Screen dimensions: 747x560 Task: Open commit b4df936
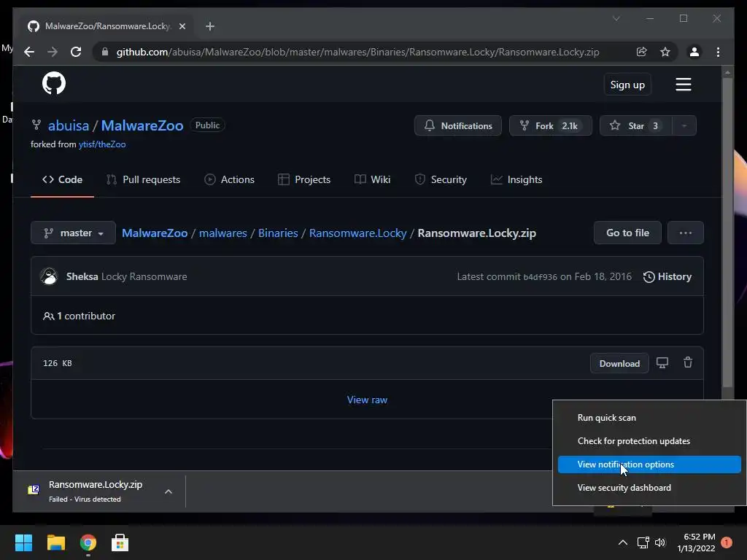click(x=540, y=277)
